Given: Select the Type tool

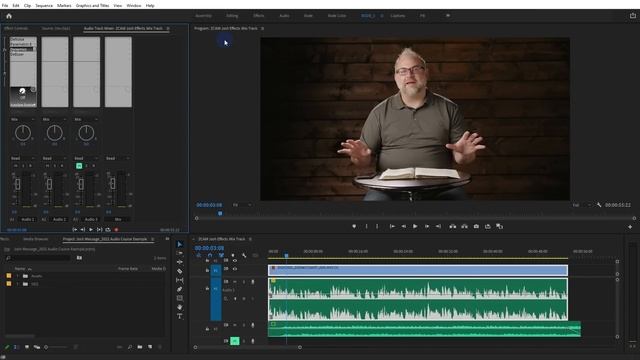Looking at the screenshot, I should pyautogui.click(x=180, y=316).
